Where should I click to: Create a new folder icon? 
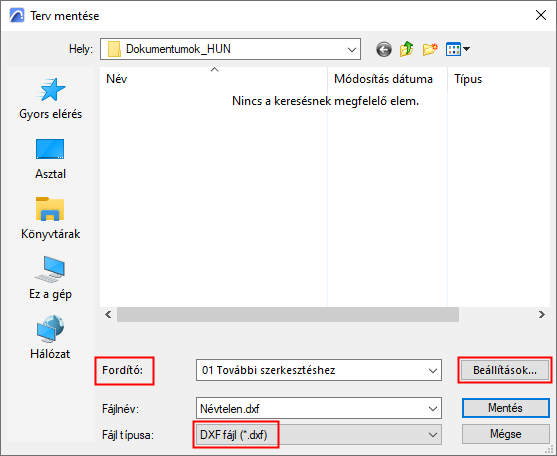[x=430, y=49]
